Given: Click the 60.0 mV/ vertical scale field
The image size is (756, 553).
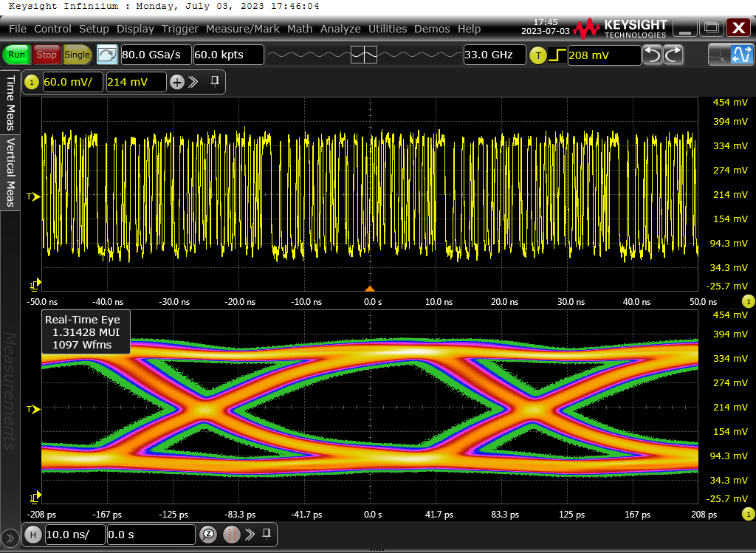Looking at the screenshot, I should (x=73, y=82).
